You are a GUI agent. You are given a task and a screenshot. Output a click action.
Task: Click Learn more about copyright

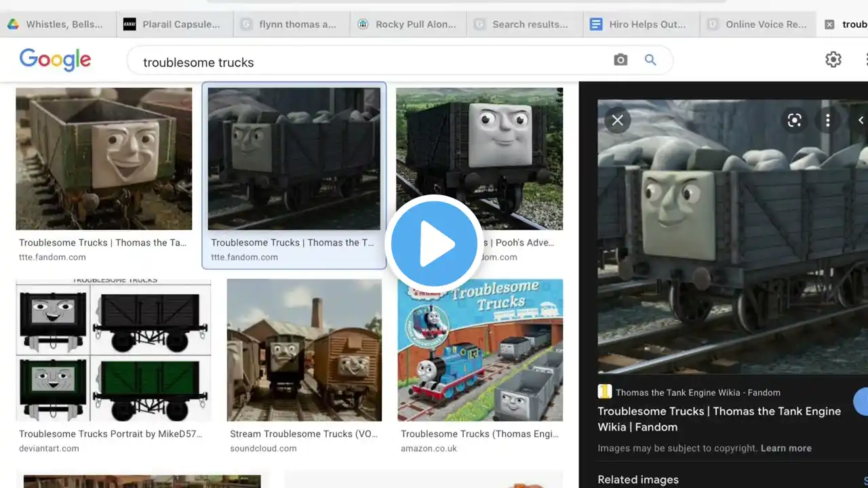786,448
